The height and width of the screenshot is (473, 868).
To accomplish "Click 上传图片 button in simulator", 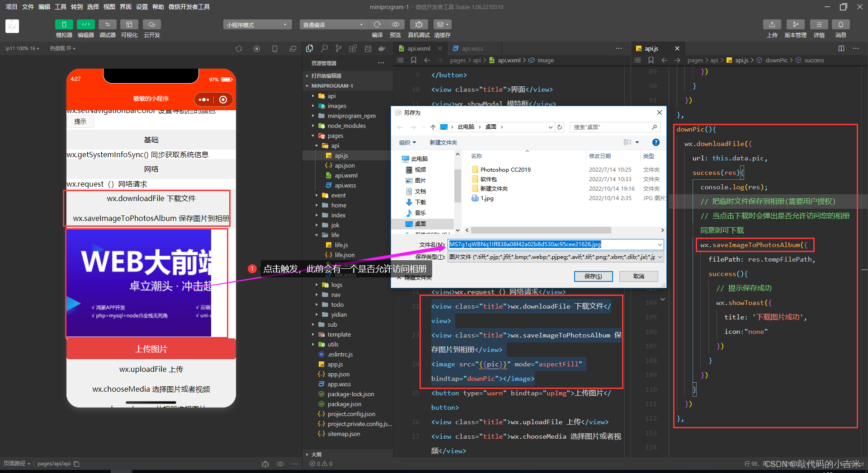I will 151,349.
